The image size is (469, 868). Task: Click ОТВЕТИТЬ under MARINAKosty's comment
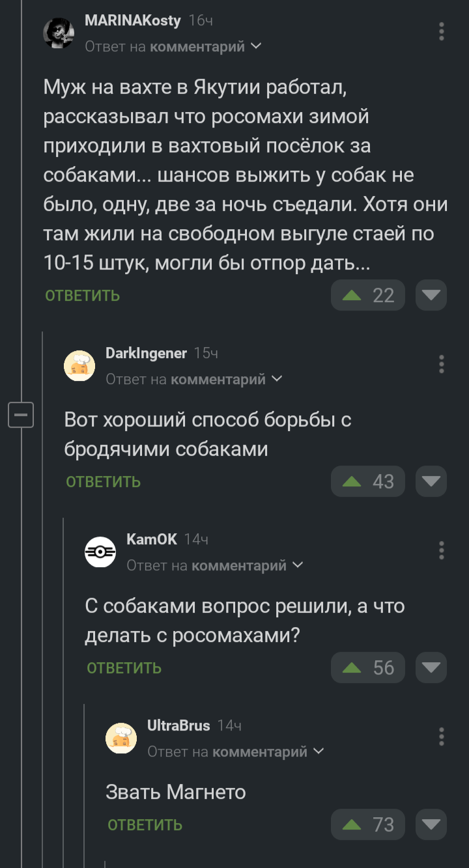(x=83, y=296)
